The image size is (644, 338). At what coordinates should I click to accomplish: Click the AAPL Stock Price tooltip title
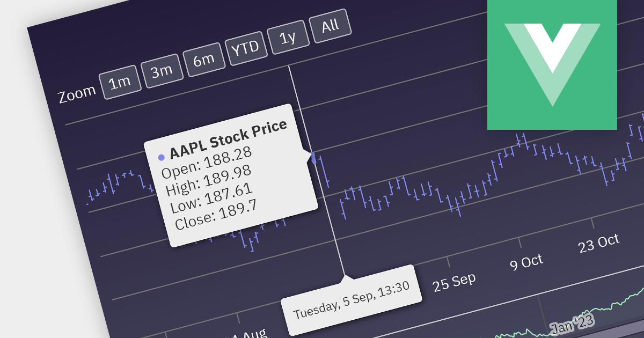(x=229, y=139)
